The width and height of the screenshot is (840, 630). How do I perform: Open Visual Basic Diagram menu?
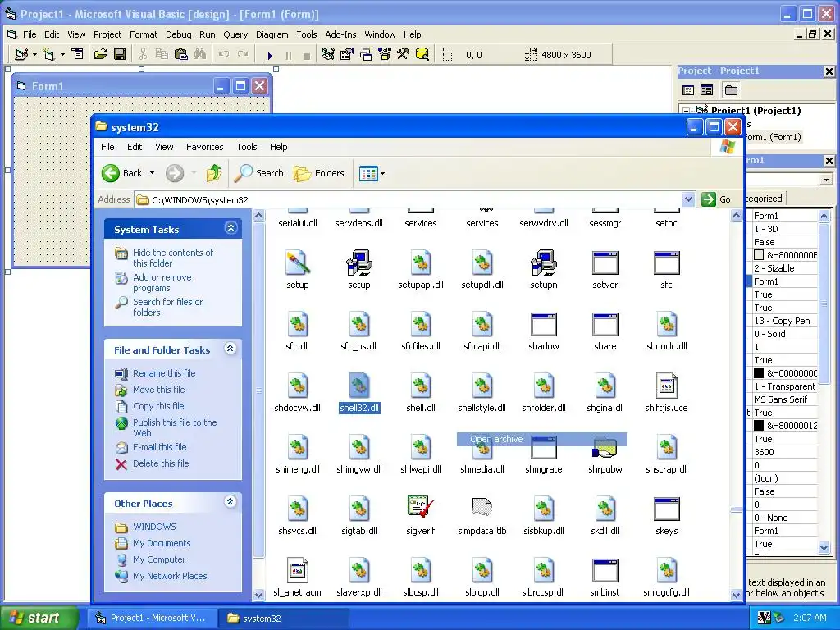[272, 34]
